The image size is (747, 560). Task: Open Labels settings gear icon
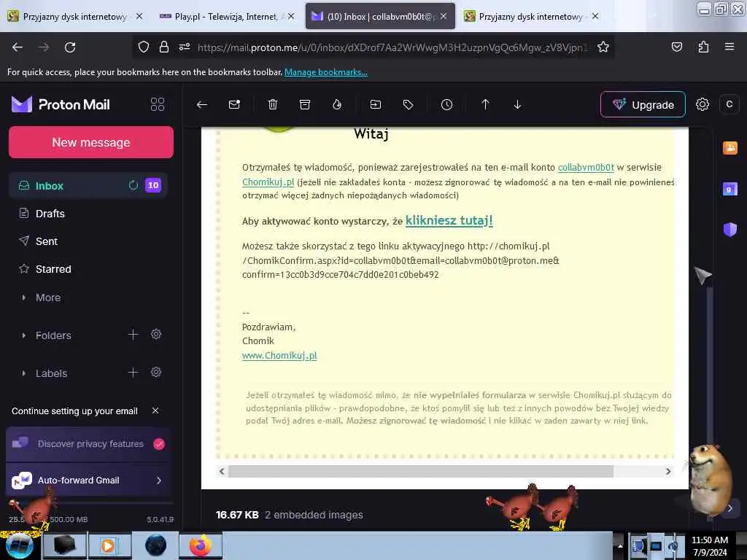[x=156, y=372]
